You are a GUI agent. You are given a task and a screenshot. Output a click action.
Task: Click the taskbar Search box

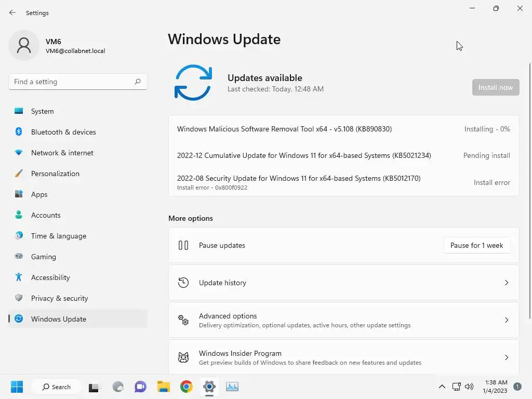(56, 387)
